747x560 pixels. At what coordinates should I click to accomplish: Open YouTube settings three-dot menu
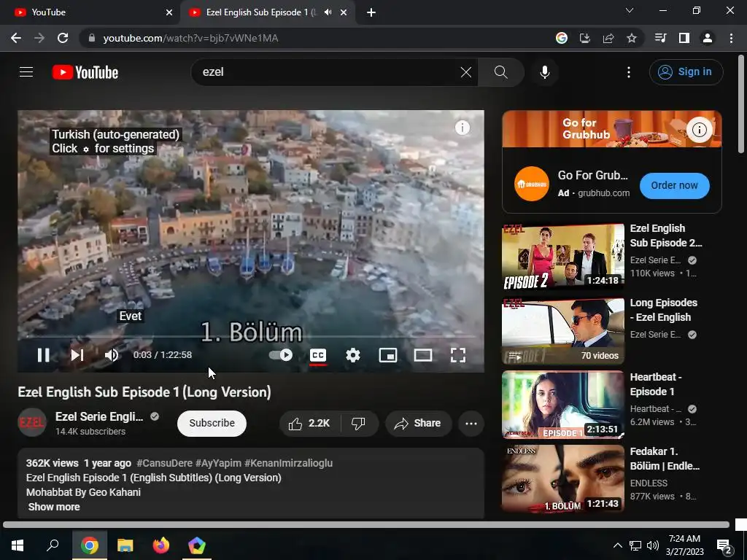coord(629,72)
